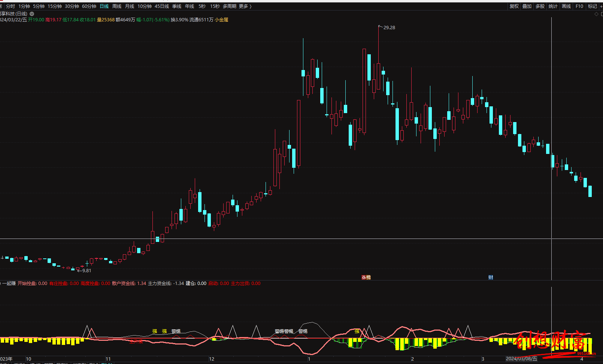Click the 9.81 low price label
Image resolution: width=603 pixels, height=364 pixels.
click(87, 271)
